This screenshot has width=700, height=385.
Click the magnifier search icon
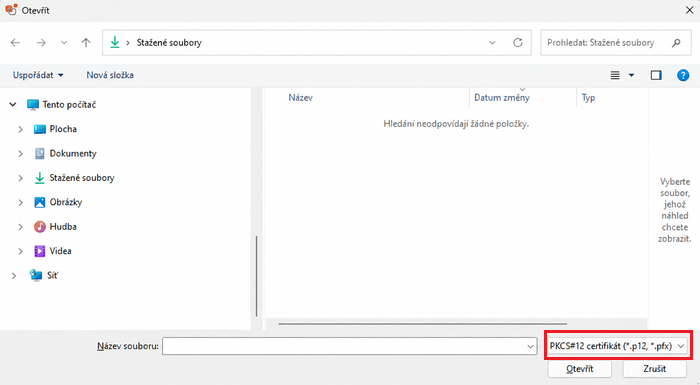676,42
